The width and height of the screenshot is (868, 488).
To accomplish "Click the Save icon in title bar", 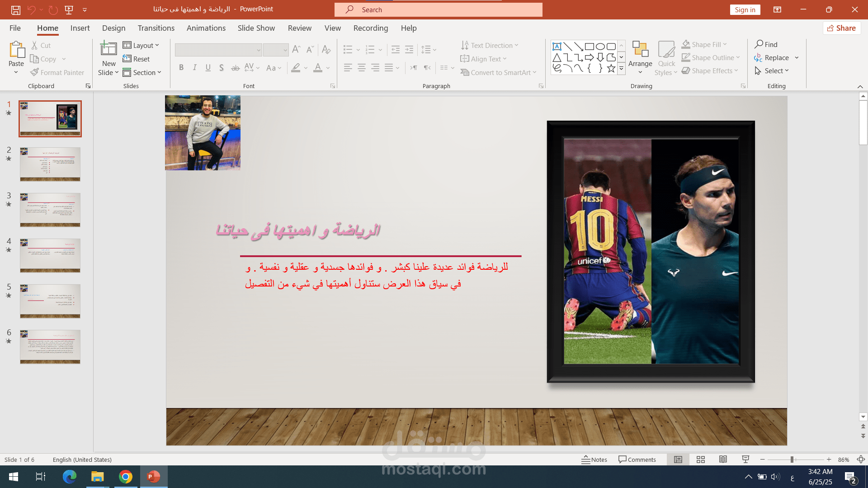I will (16, 9).
